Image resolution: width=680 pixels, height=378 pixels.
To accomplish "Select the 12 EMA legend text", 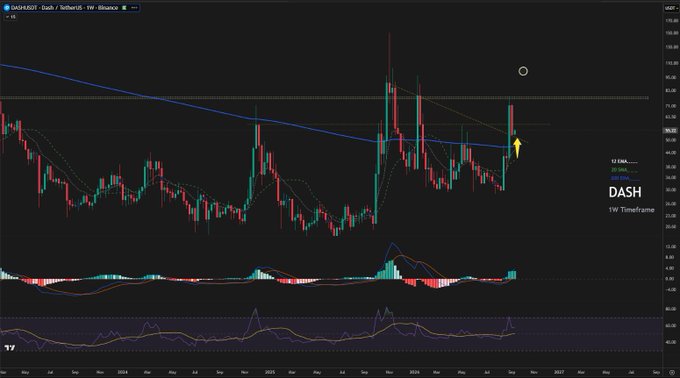I will (x=624, y=161).
